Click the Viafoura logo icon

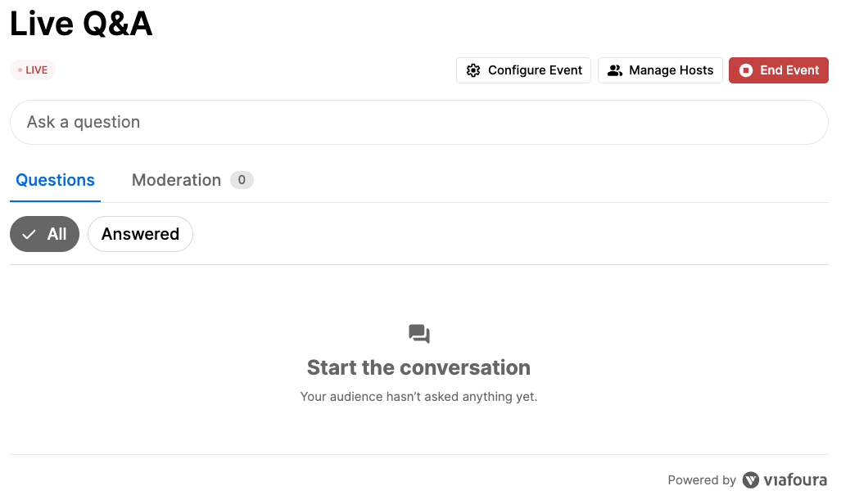pos(750,480)
